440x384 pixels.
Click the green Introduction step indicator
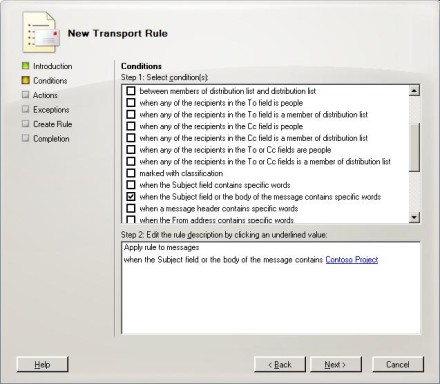pos(26,66)
